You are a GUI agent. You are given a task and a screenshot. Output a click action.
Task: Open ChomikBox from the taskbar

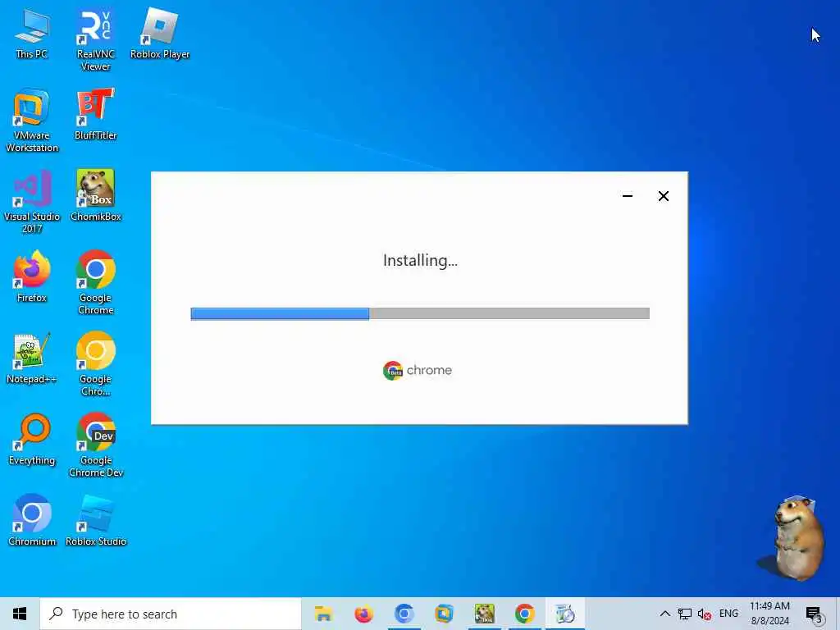[484, 614]
